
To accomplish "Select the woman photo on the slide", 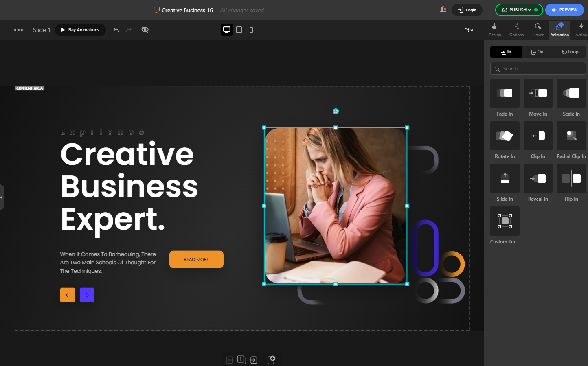I will tap(336, 206).
